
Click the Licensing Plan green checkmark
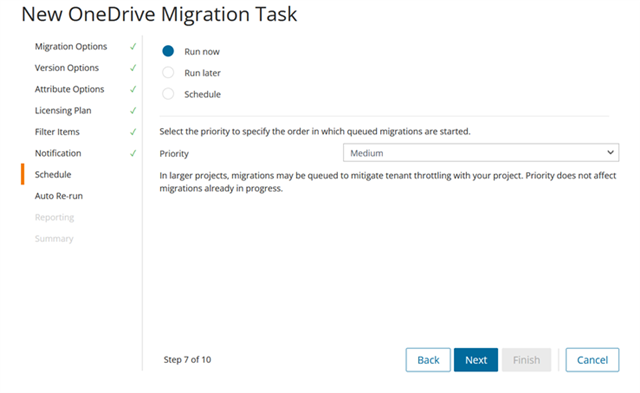133,111
